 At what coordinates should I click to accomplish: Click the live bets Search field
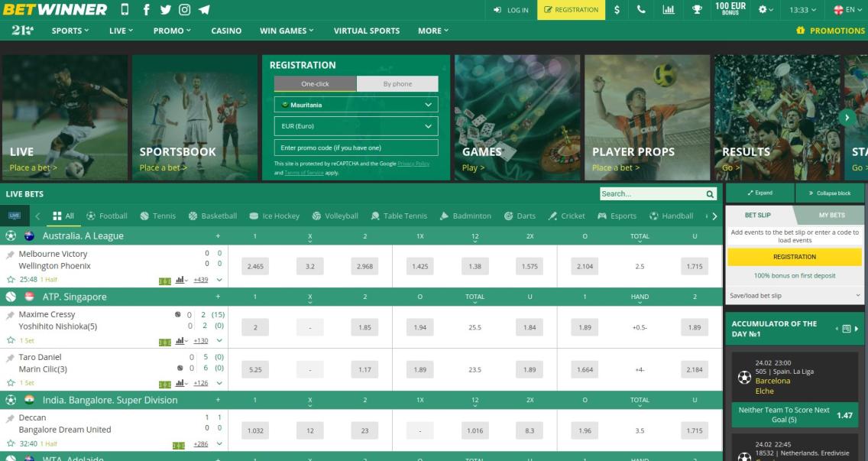(x=652, y=193)
